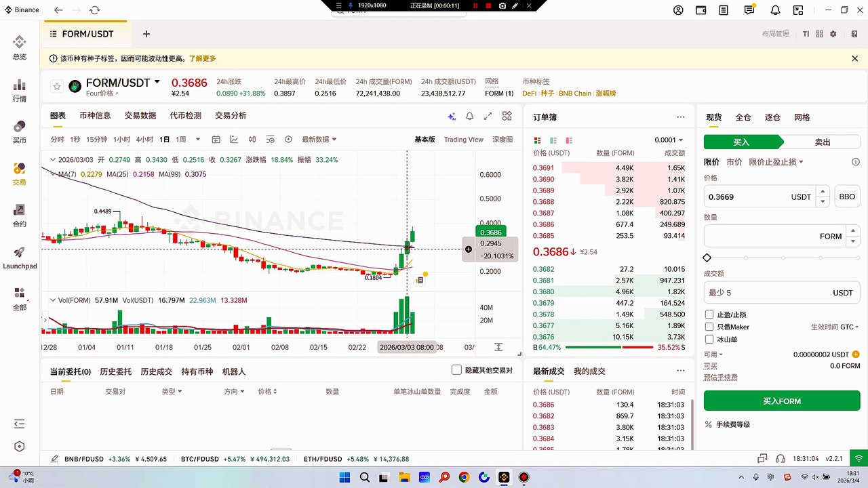Click the 成交额 minimum 5 USDT field
The width and height of the screenshot is (868, 488).
782,293
